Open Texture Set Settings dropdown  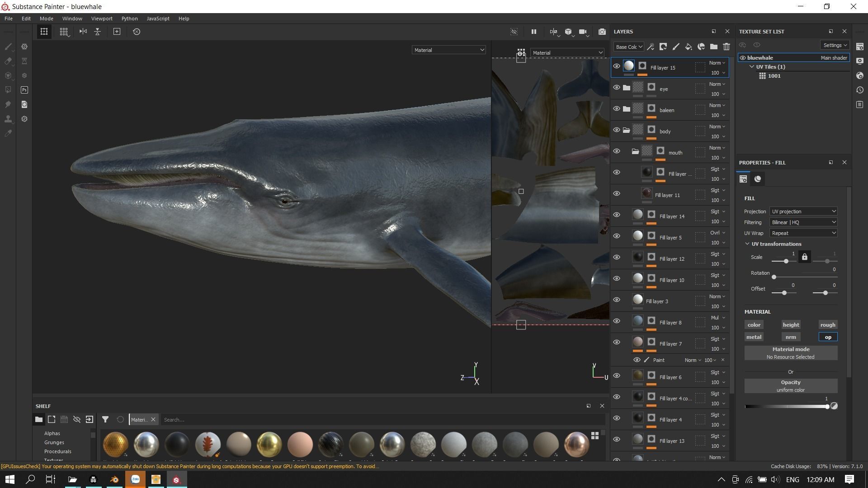(x=835, y=45)
